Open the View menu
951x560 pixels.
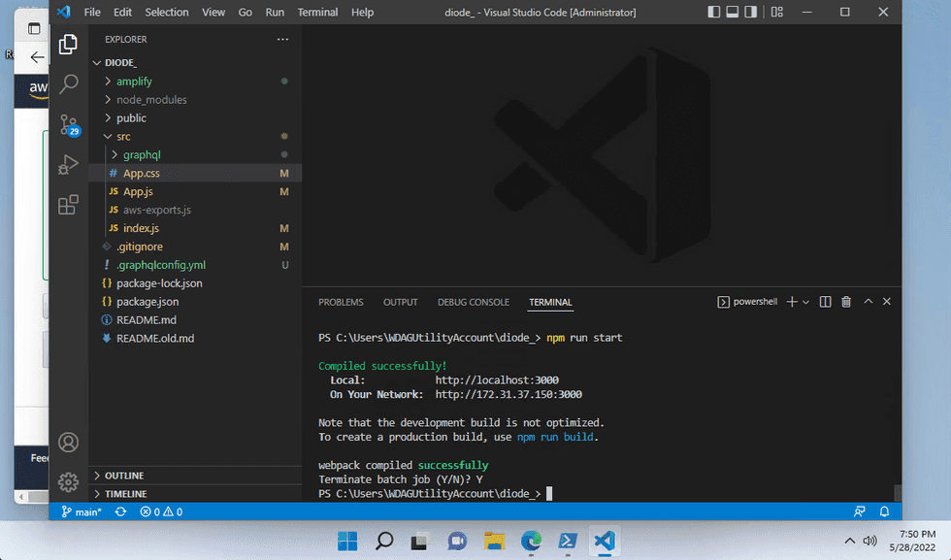click(x=213, y=13)
